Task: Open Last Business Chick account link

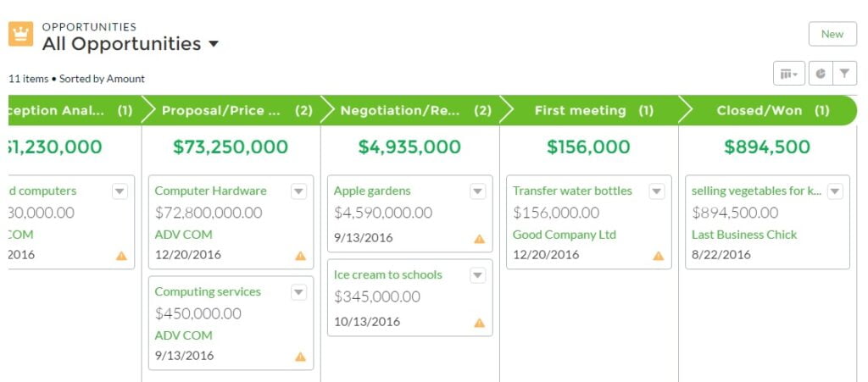Action: (x=744, y=235)
